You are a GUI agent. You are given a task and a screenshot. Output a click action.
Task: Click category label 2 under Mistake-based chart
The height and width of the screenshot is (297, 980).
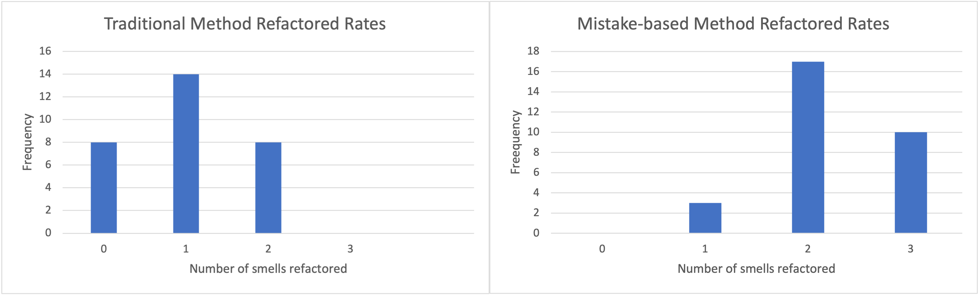point(808,249)
